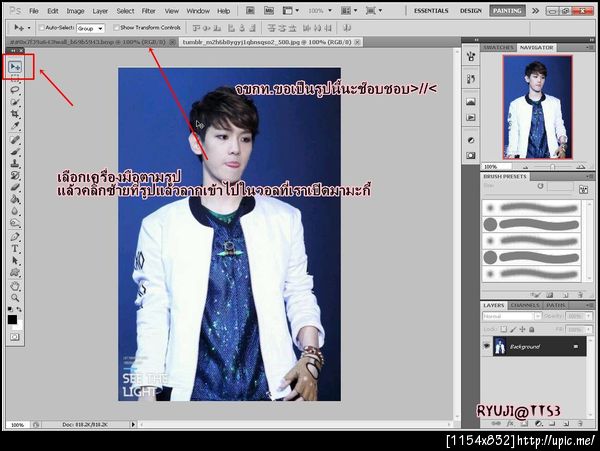Select the Move tool in the toolbox
This screenshot has height=451, width=600.
point(15,67)
